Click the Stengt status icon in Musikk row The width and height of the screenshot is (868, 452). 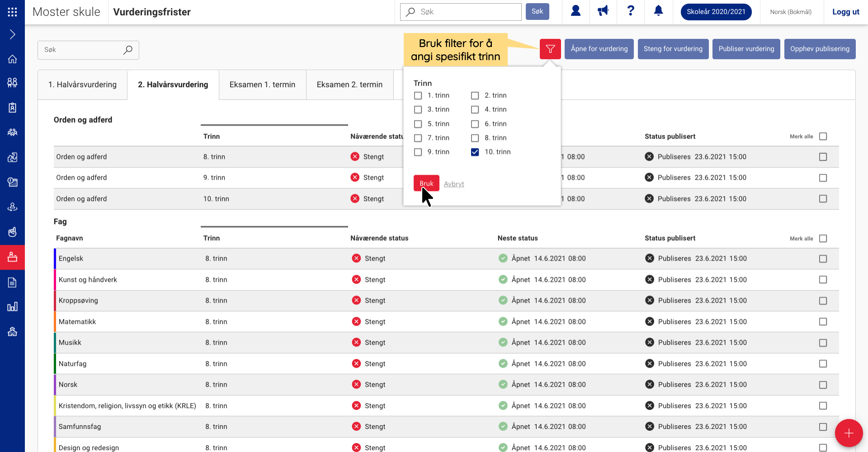coord(356,343)
